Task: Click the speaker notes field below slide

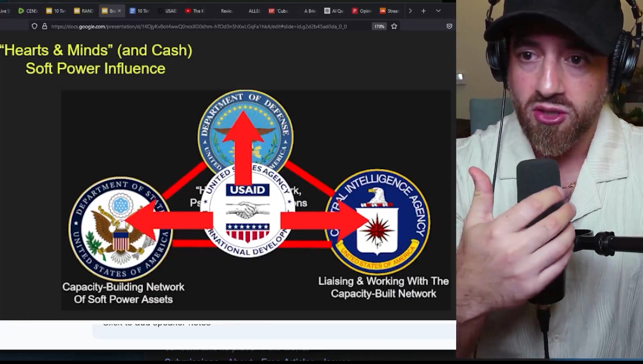Action: click(274, 329)
